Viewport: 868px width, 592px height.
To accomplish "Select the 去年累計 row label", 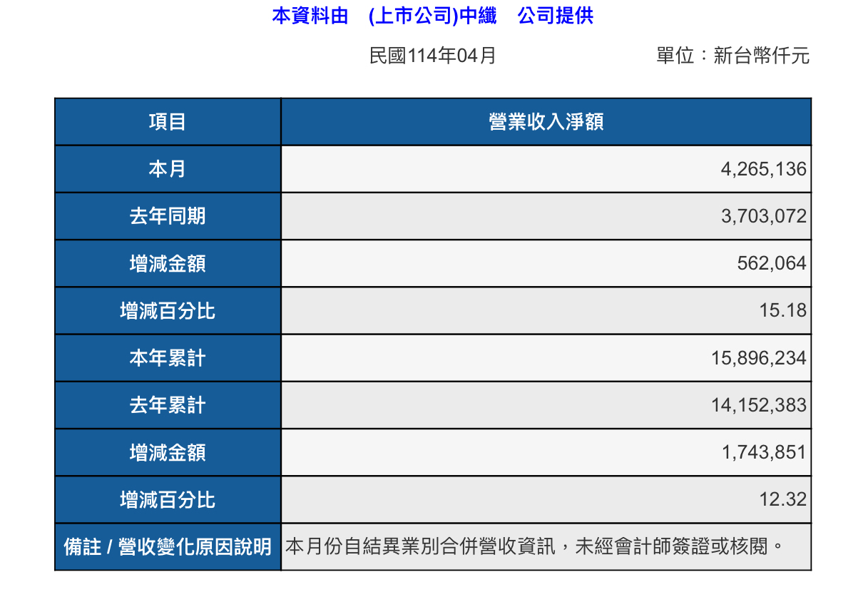I will point(168,405).
